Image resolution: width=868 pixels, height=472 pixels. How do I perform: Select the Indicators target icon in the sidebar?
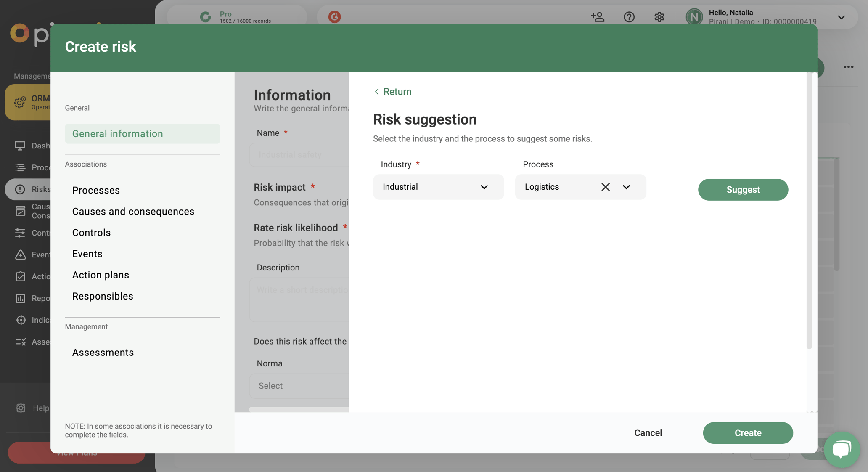[x=20, y=320]
